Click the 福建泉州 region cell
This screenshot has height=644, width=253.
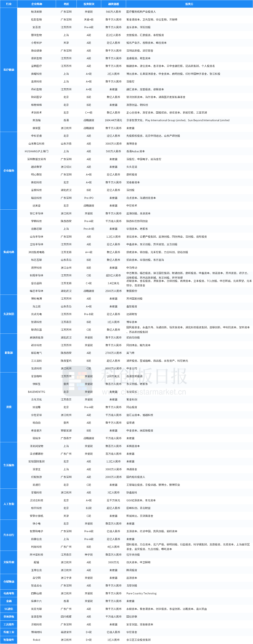click(x=66, y=632)
